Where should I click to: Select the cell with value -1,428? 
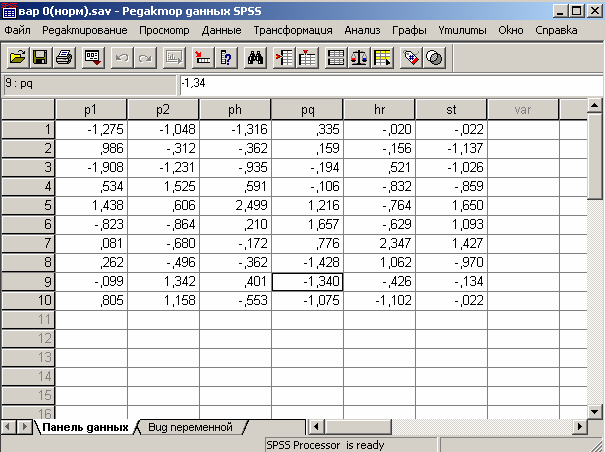click(x=307, y=262)
